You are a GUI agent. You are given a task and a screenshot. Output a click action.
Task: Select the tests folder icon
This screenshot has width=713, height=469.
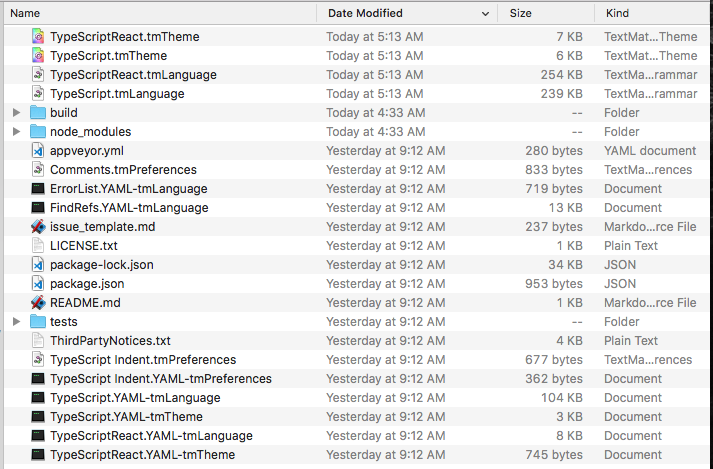(38, 322)
